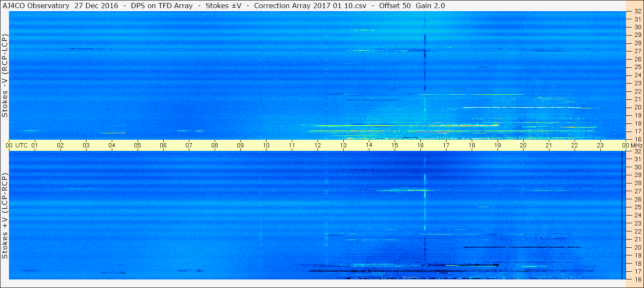Click the 12 UTC hour marker
Viewport: 644px width, 288px height.
(x=318, y=145)
